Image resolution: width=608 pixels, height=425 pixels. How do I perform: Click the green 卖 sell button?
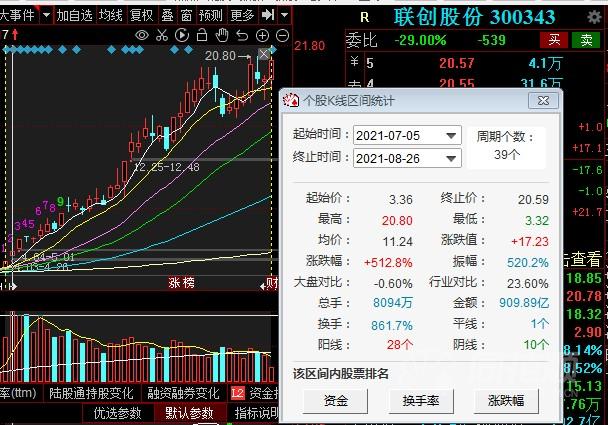(586, 40)
